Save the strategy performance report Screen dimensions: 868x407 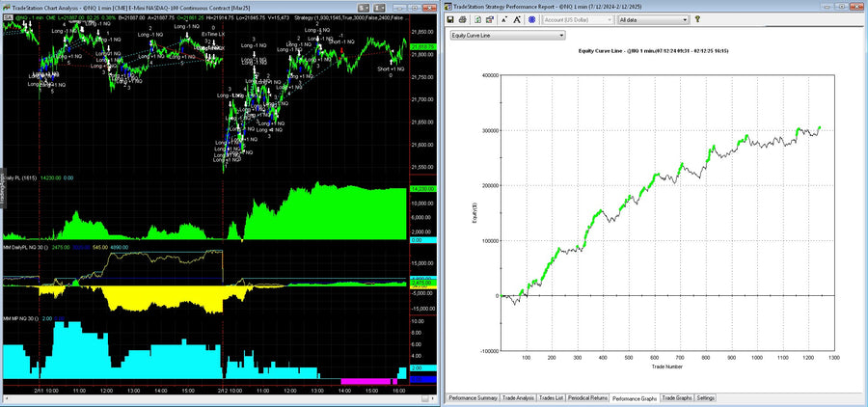(450, 19)
